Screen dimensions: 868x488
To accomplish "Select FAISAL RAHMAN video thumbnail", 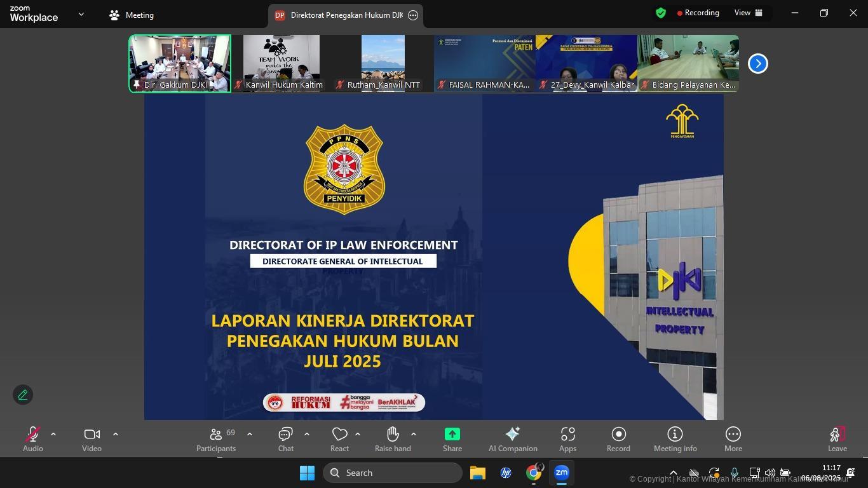I will tap(485, 64).
